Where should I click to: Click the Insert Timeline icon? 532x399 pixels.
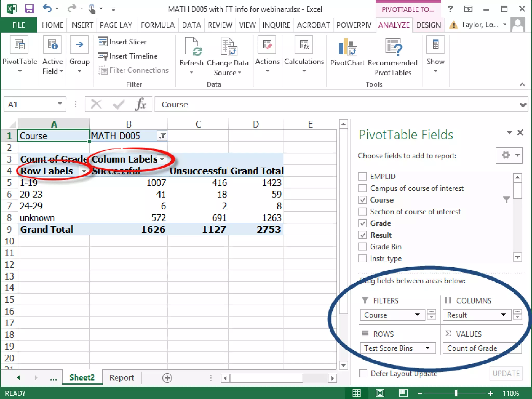point(102,56)
